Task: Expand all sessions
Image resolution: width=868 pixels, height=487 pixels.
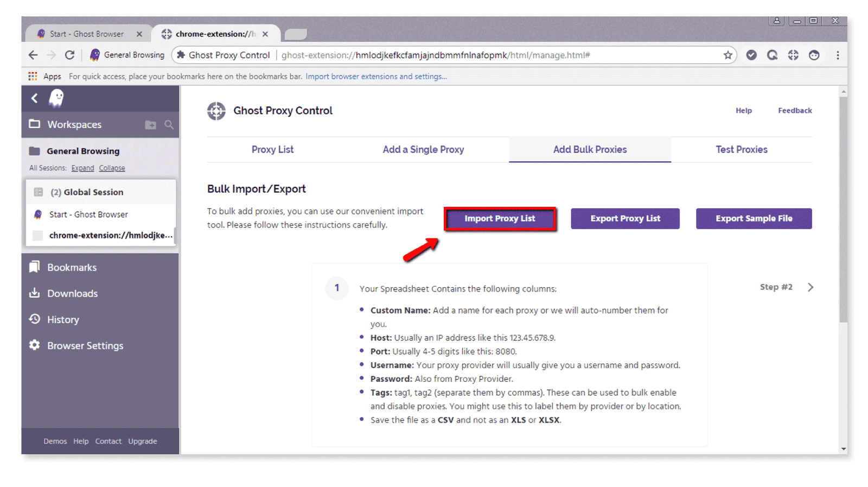Action: (82, 168)
